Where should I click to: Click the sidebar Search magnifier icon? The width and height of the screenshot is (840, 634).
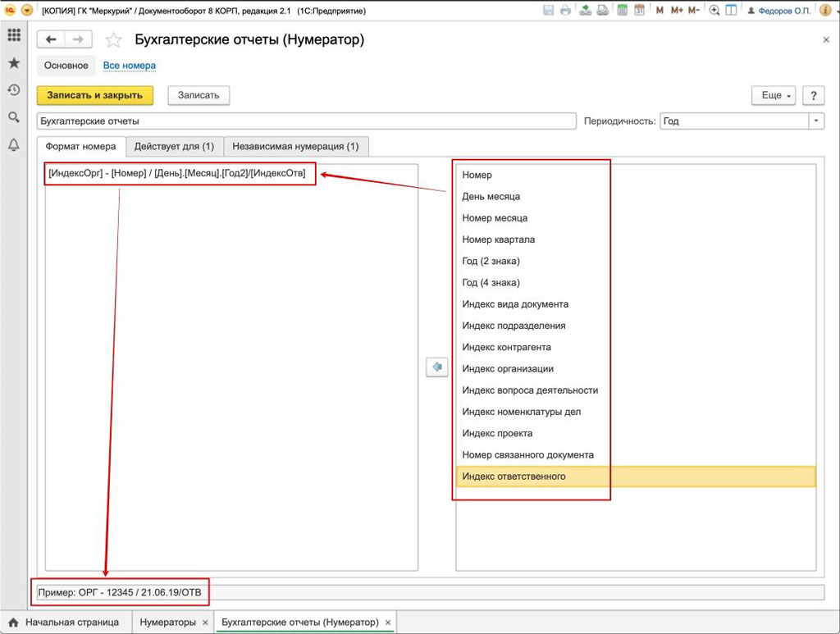tap(14, 117)
